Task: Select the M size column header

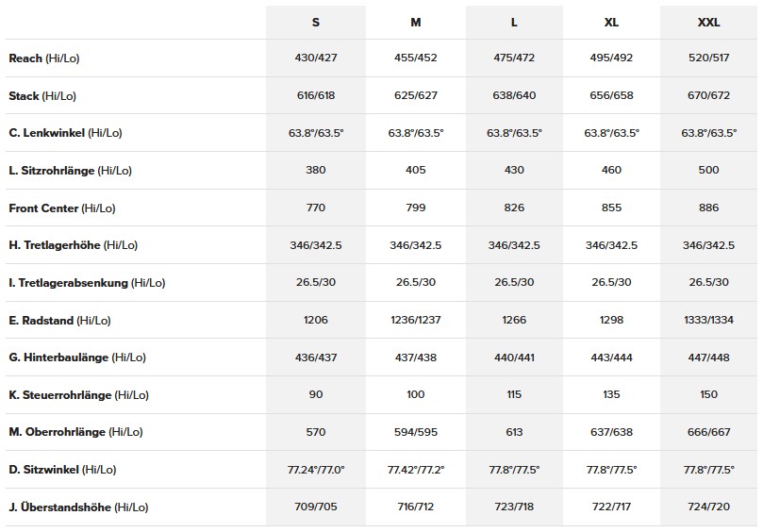Action: (416, 23)
